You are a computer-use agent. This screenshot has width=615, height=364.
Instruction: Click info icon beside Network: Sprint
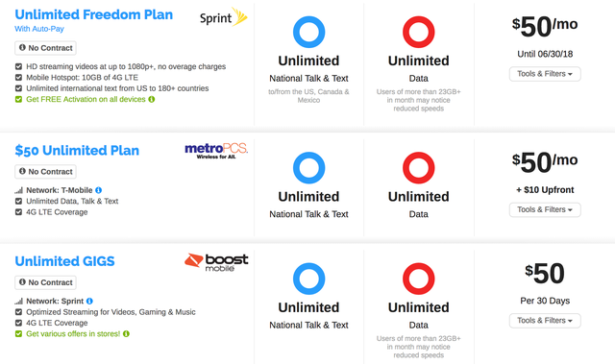point(89,301)
